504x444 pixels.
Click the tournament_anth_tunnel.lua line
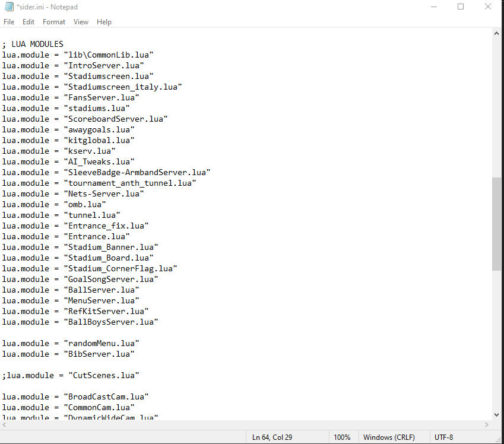tap(99, 183)
